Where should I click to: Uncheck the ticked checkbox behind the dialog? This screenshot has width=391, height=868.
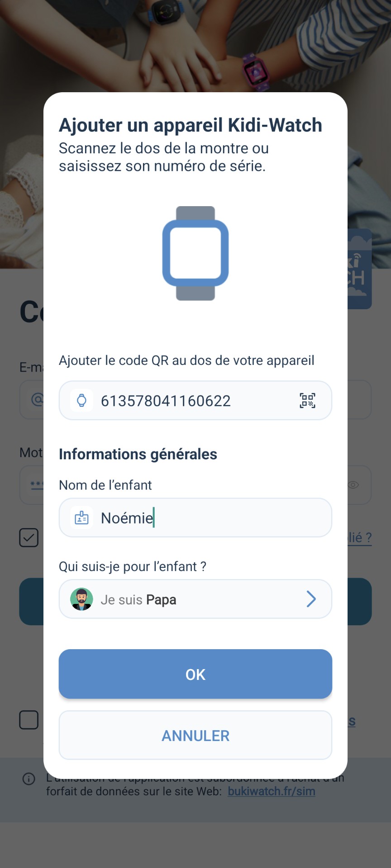[29, 538]
